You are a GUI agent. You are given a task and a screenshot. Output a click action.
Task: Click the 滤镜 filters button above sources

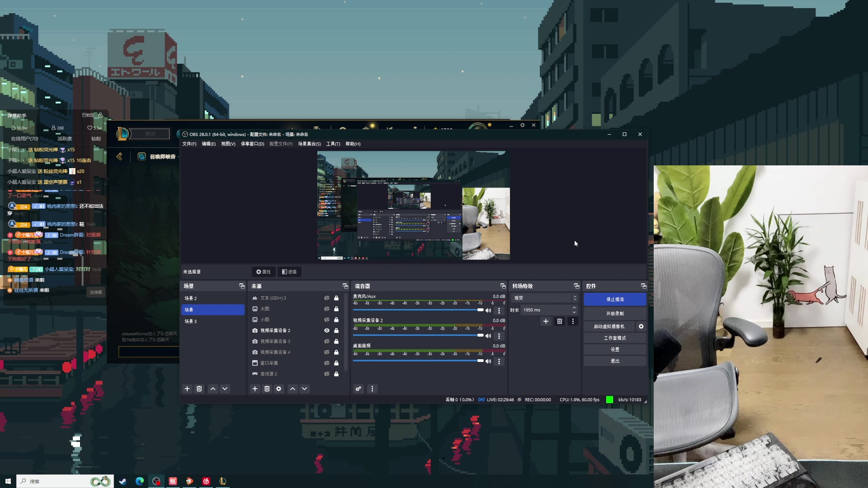(x=289, y=272)
